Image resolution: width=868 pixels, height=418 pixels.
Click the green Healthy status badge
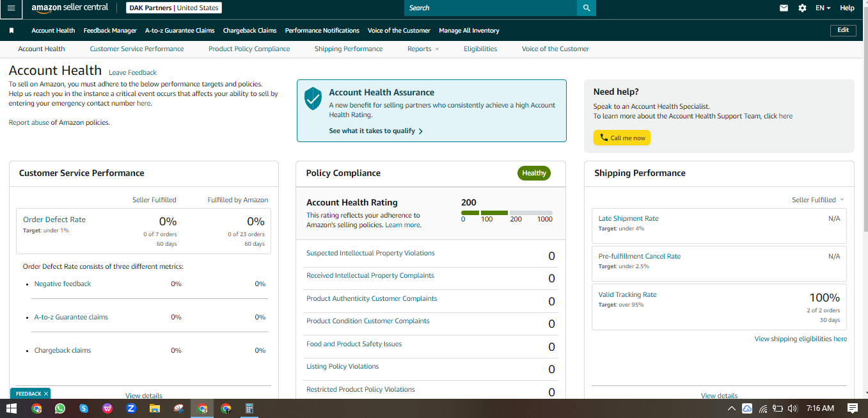[x=533, y=173]
